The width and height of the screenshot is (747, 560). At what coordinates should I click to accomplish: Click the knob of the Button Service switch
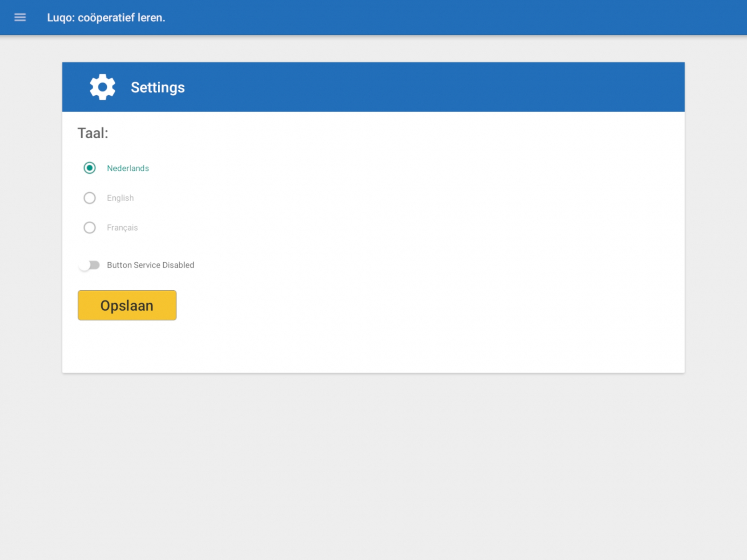coord(85,266)
